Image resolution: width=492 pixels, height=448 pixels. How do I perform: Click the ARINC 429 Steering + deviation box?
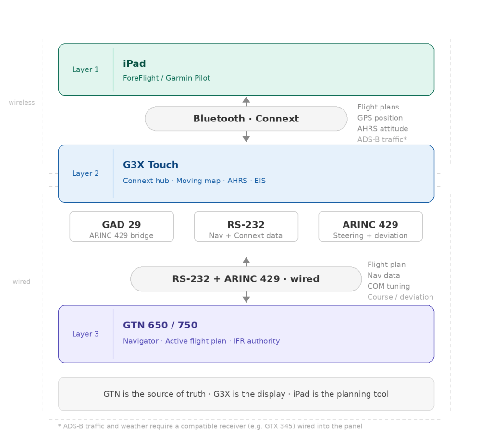pos(370,226)
